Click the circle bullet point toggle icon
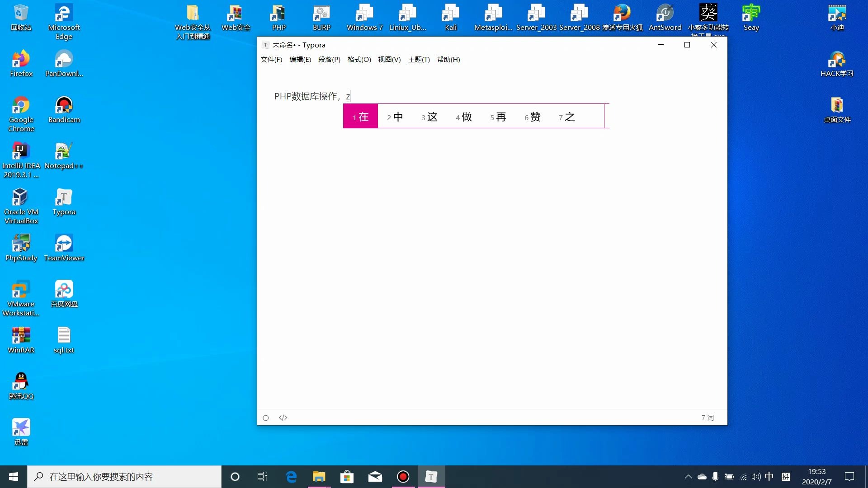This screenshot has height=488, width=868. click(x=266, y=417)
